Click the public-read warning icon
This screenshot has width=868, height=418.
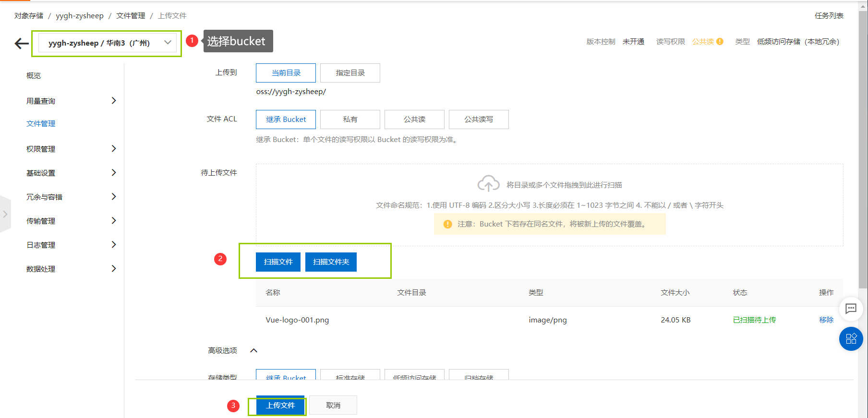pyautogui.click(x=720, y=42)
